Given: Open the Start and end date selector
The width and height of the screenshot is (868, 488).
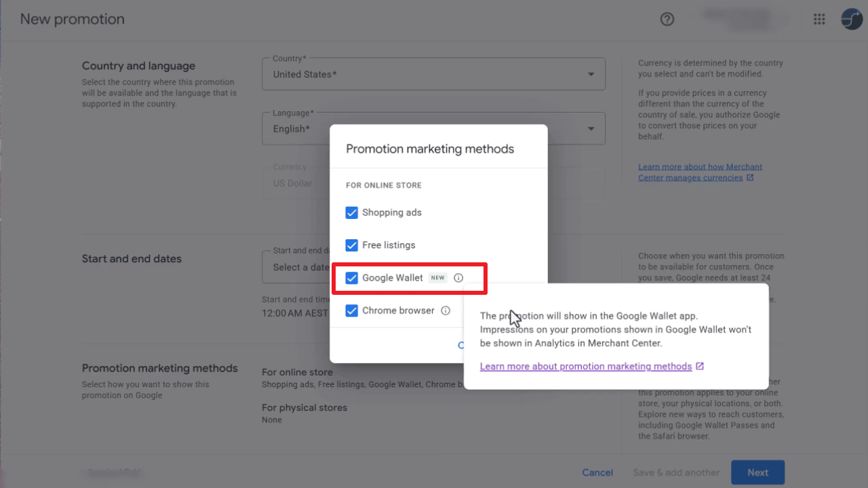Looking at the screenshot, I should 296,267.
